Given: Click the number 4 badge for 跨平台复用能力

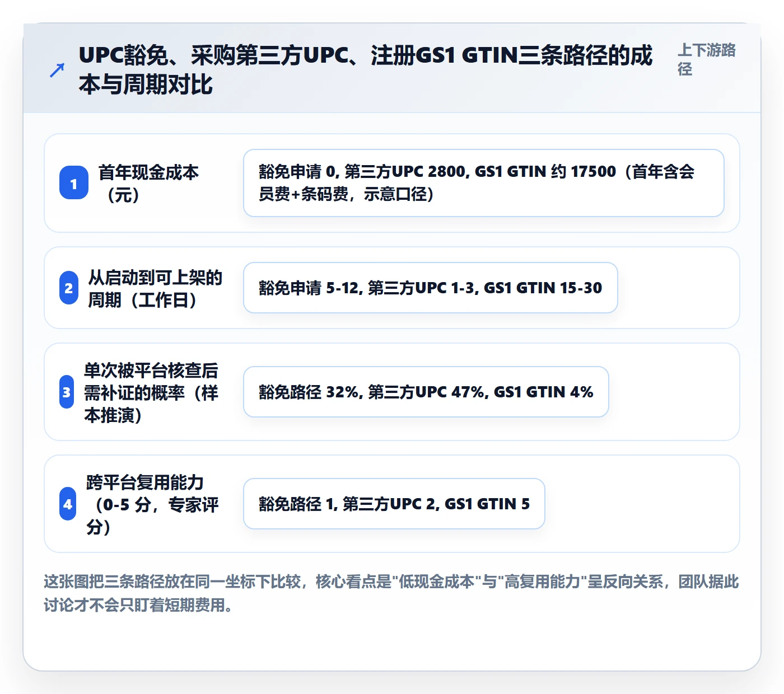Looking at the screenshot, I should 68,504.
